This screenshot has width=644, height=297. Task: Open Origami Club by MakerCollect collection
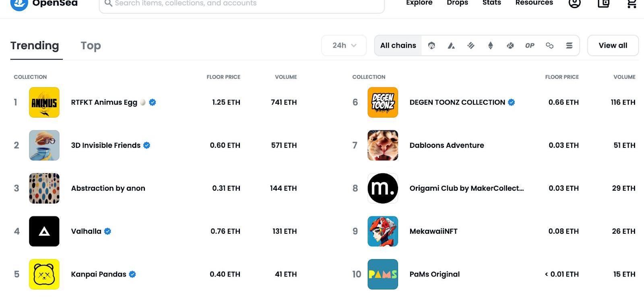click(x=466, y=188)
